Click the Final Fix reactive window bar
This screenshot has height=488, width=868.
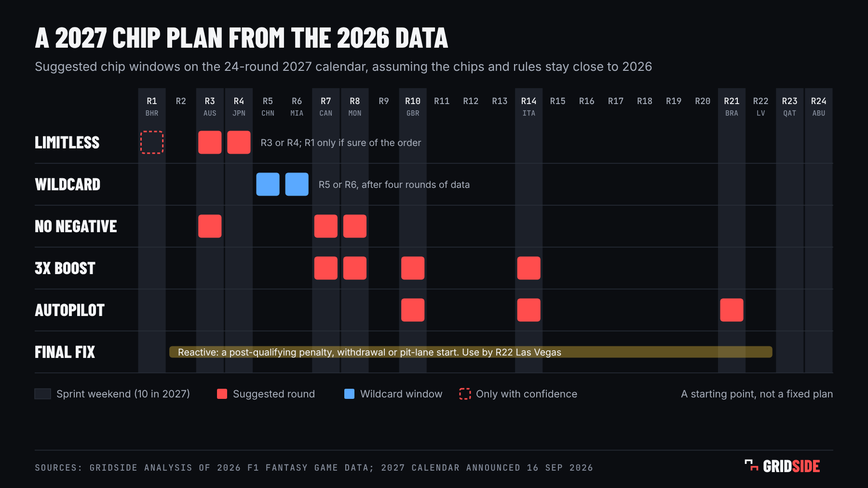pos(471,352)
